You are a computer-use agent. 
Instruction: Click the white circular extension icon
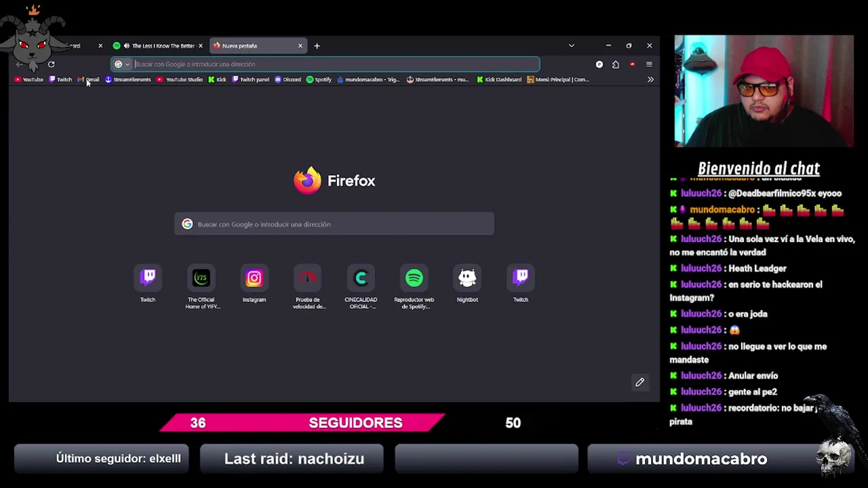(x=599, y=64)
